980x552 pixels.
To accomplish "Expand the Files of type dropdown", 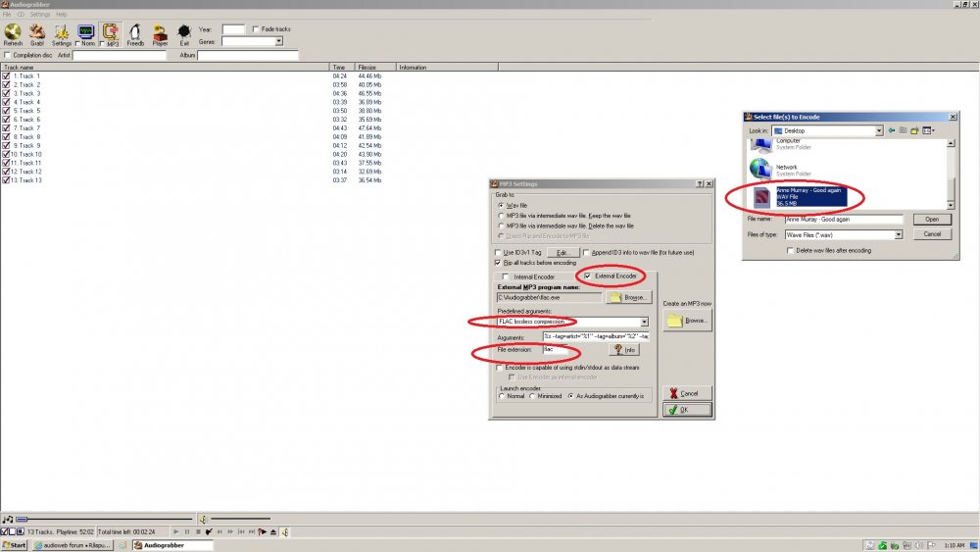I will point(898,235).
